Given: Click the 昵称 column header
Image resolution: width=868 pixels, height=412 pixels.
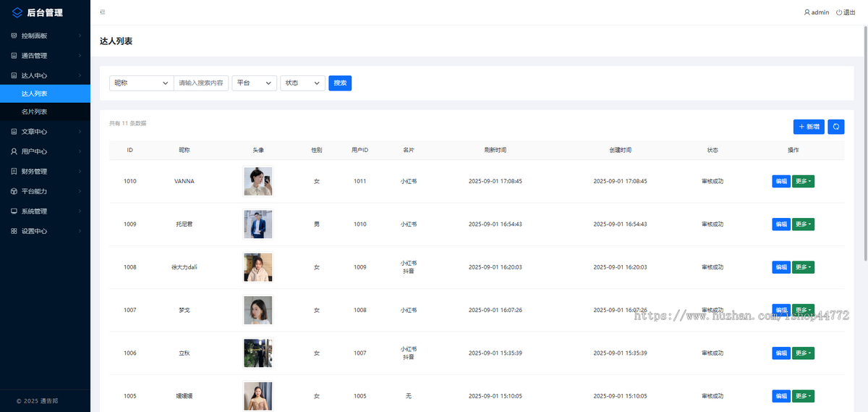Looking at the screenshot, I should pyautogui.click(x=184, y=150).
